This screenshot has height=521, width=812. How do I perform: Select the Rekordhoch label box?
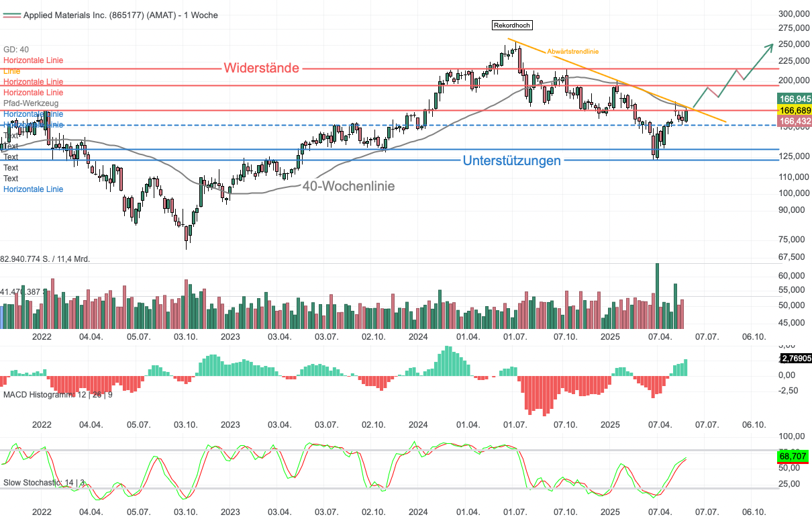[512, 25]
